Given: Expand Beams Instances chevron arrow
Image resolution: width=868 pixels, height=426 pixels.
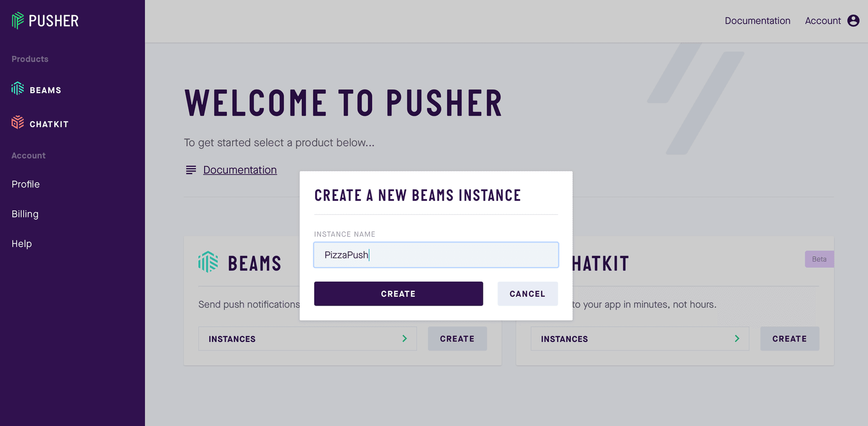Looking at the screenshot, I should point(404,339).
